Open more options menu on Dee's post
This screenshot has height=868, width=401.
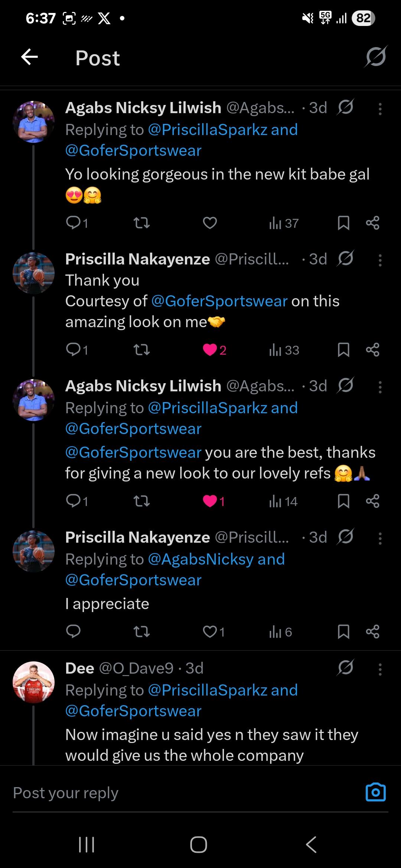pos(380,669)
